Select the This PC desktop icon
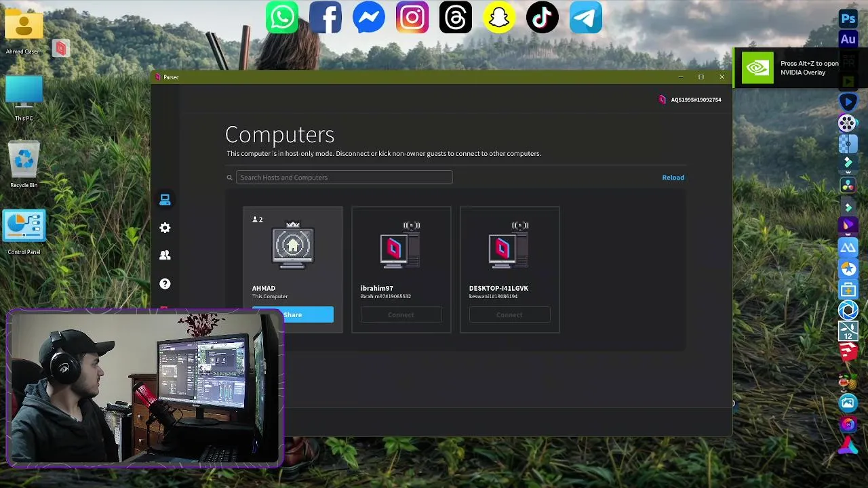The image size is (868, 488). (x=24, y=98)
